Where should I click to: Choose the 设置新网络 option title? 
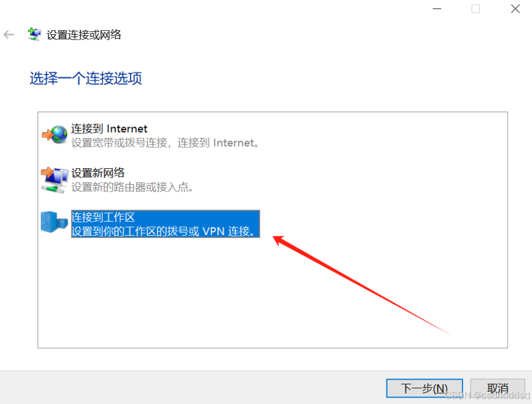coord(97,173)
